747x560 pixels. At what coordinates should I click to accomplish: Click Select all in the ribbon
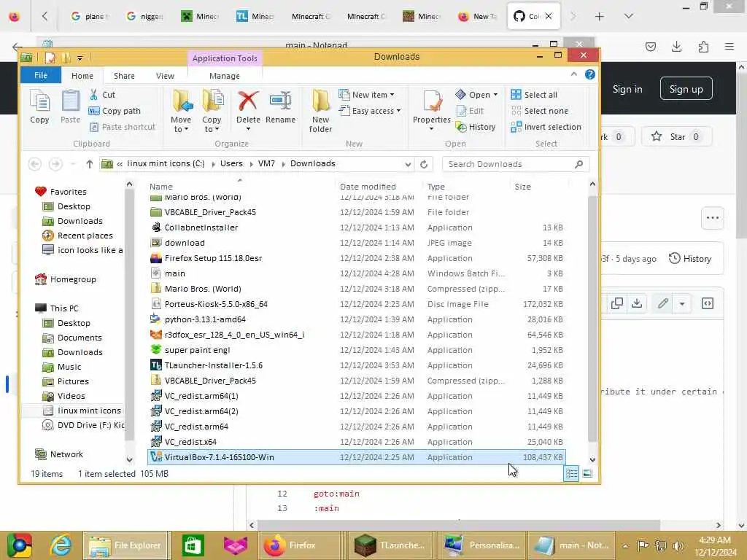[x=534, y=95]
